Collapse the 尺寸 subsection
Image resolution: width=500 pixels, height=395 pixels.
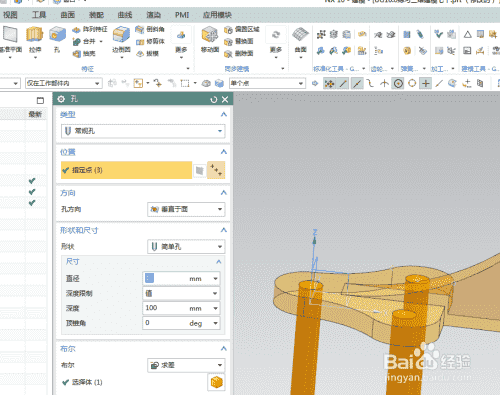click(x=219, y=262)
